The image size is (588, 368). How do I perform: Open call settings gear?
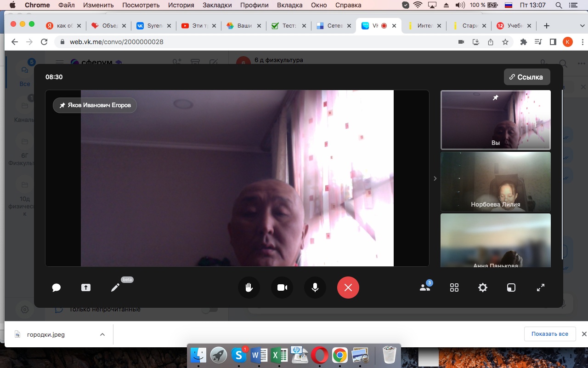[x=483, y=287]
